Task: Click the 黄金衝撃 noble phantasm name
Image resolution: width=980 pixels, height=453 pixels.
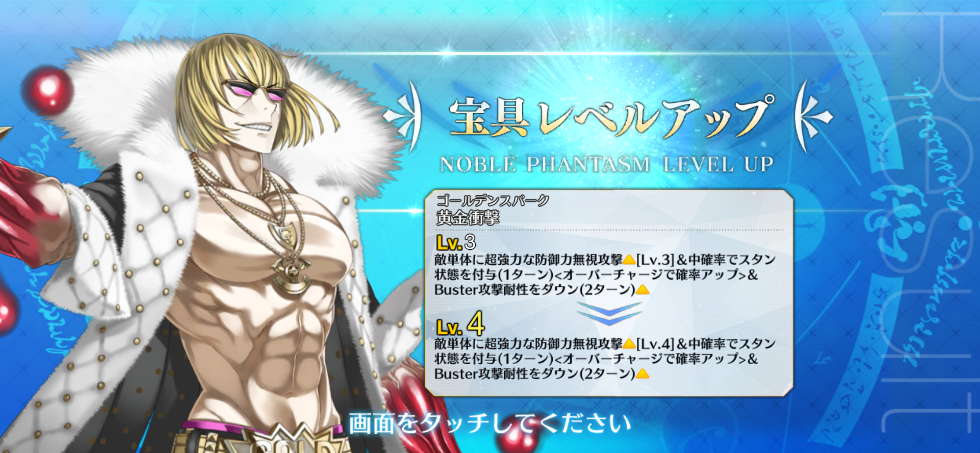Action: 468,218
